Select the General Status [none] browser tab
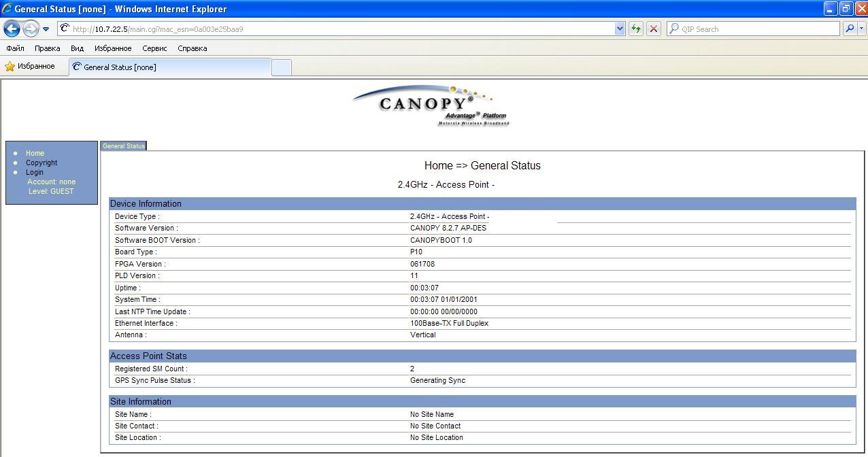868x457 pixels. 169,67
